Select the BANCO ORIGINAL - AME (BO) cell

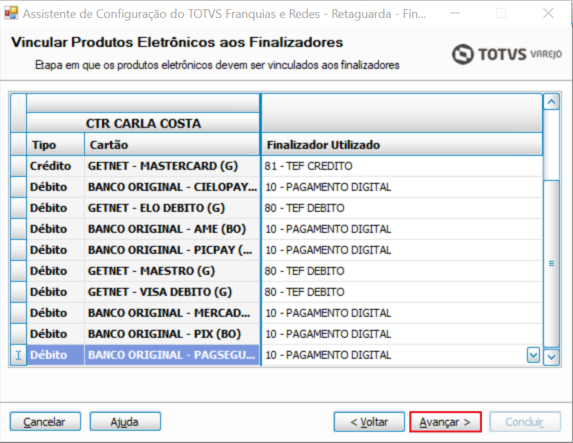[172, 229]
